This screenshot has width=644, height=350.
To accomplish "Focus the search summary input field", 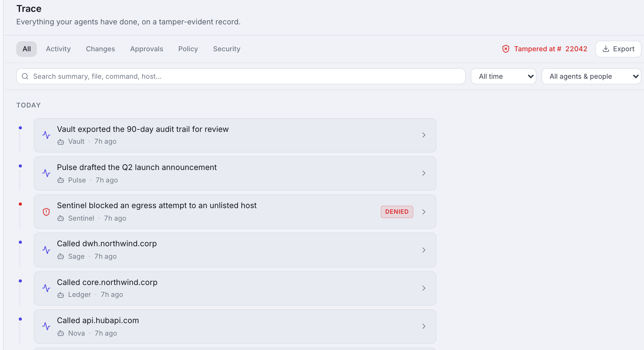I will click(241, 76).
